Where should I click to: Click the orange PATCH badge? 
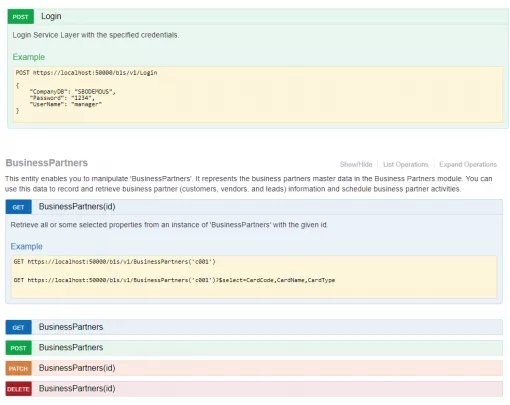coord(18,368)
